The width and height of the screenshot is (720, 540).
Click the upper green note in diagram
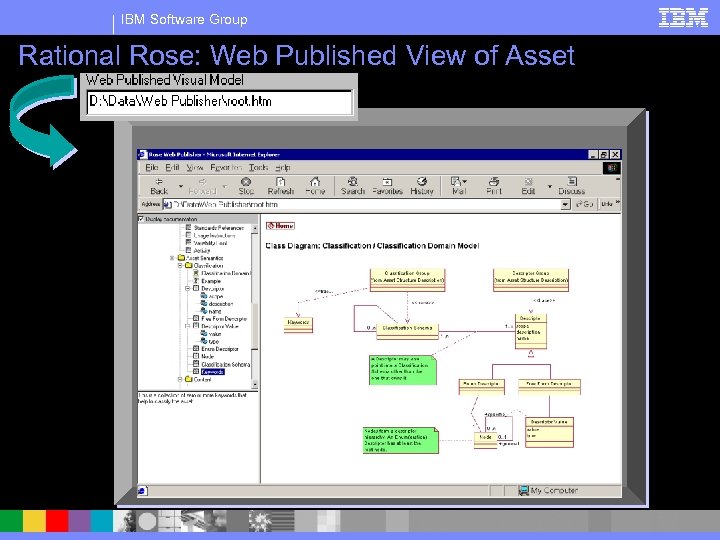[403, 370]
